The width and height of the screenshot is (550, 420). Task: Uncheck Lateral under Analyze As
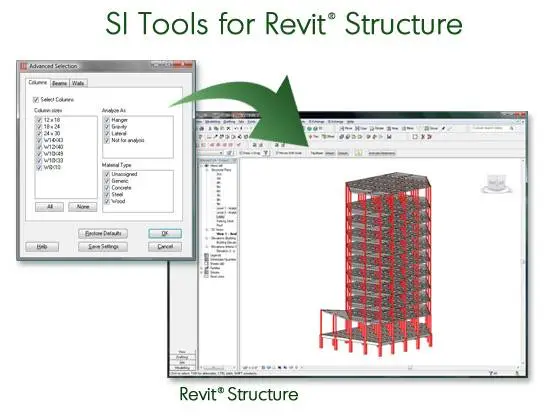tap(107, 134)
